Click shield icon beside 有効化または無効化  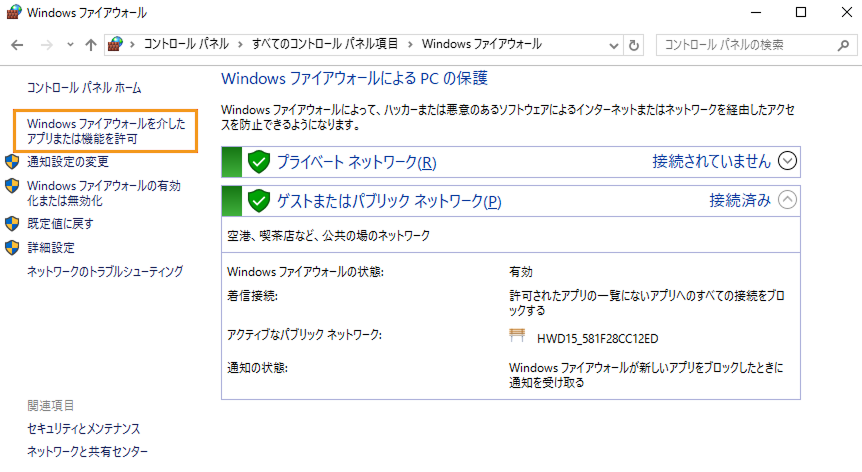[12, 186]
